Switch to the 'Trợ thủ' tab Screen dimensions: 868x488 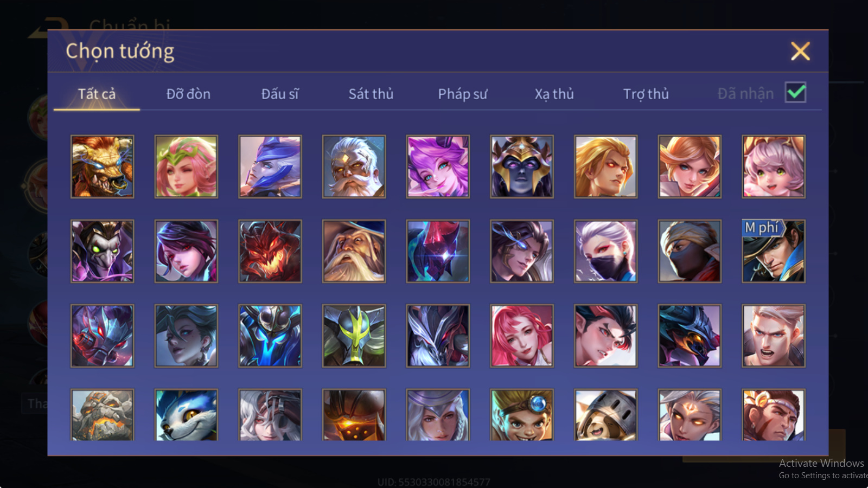point(646,94)
